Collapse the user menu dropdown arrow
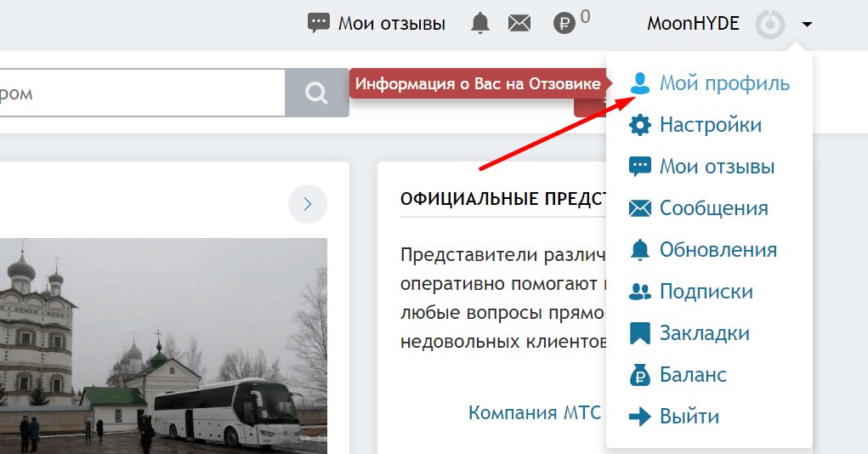Image resolution: width=868 pixels, height=454 pixels. (x=807, y=25)
